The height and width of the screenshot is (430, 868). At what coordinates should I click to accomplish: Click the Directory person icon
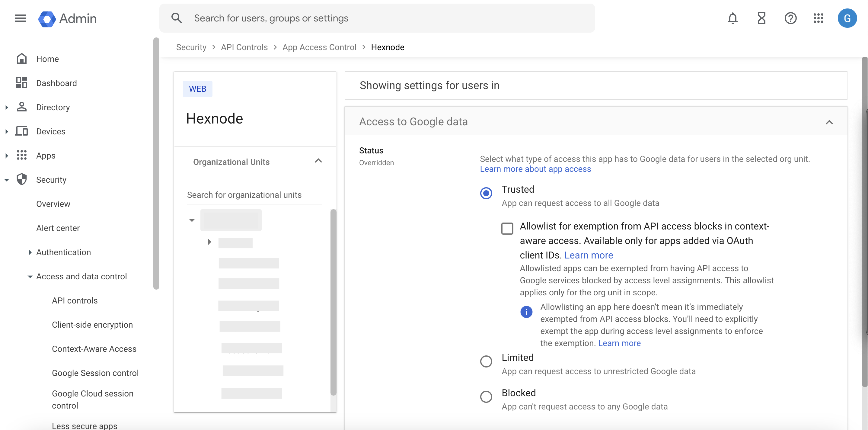click(x=21, y=107)
